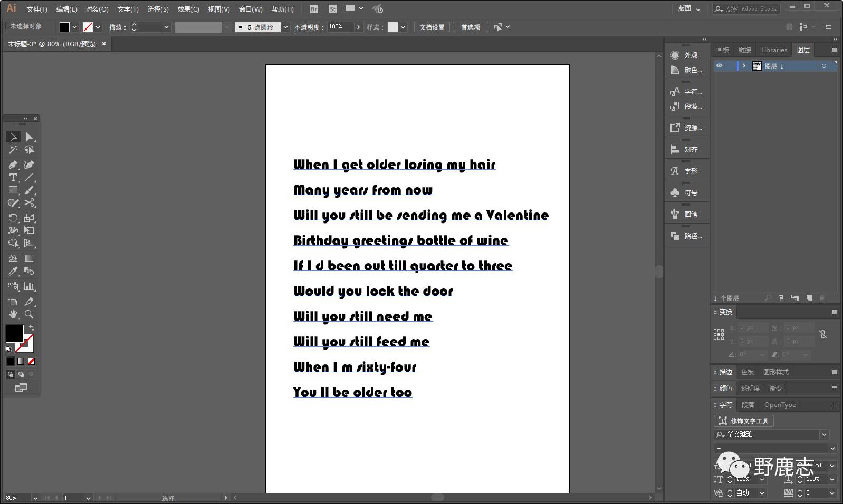This screenshot has width=843, height=504.
Task: Toggle constrain width and height proportions link
Action: [823, 334]
